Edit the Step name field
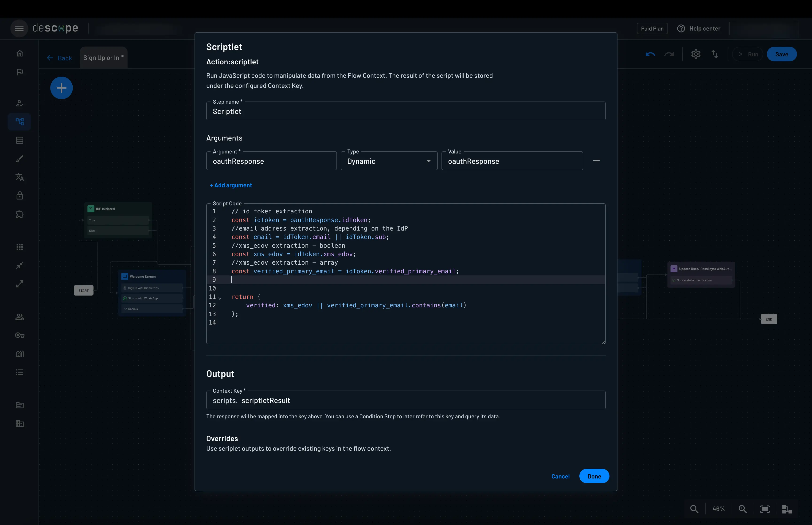The image size is (812, 525). (x=406, y=111)
